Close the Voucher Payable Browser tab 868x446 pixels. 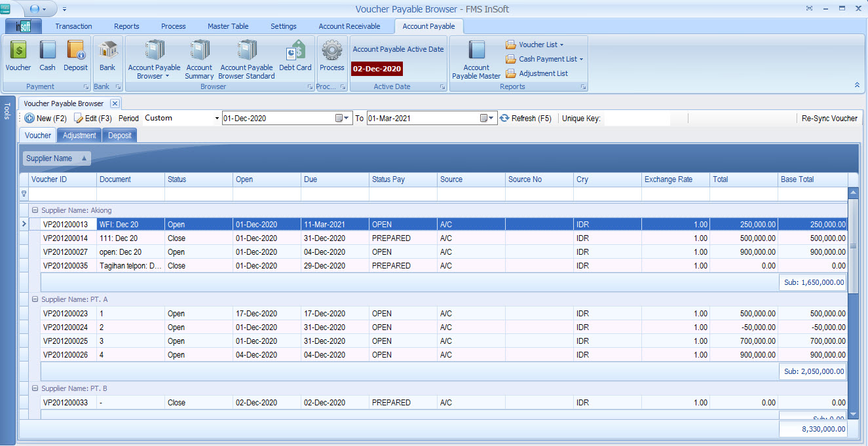pyautogui.click(x=115, y=103)
